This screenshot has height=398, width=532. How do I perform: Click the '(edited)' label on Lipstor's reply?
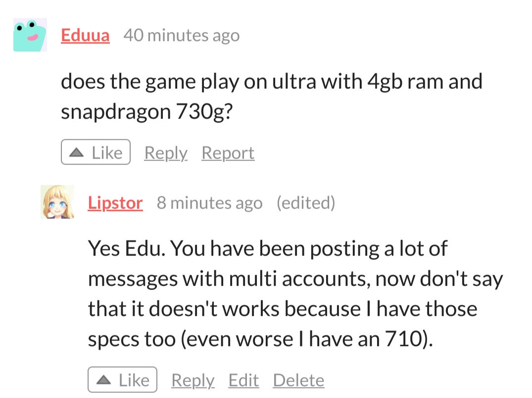point(305,203)
